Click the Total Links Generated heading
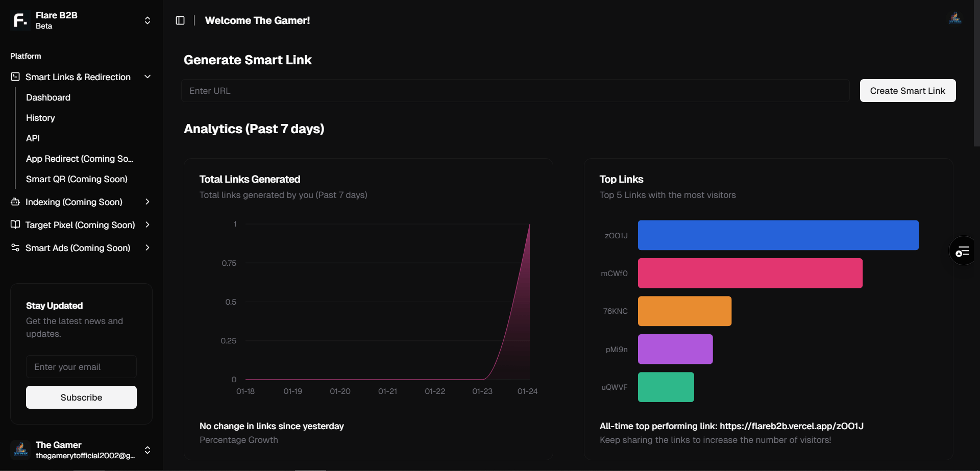 click(x=250, y=179)
